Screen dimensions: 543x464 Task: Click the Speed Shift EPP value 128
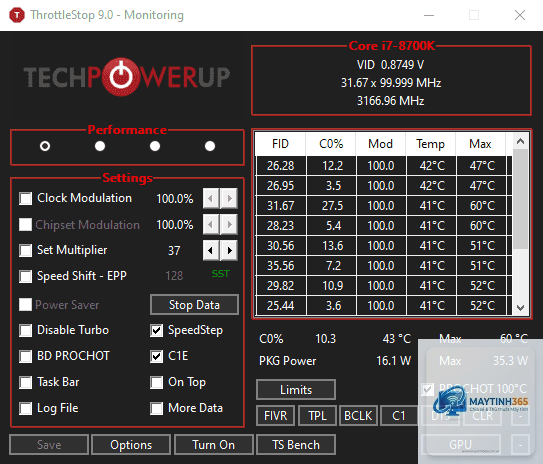(174, 276)
